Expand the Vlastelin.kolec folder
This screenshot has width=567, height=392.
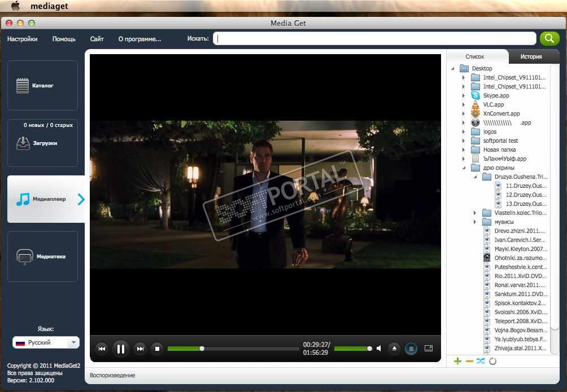coord(475,213)
